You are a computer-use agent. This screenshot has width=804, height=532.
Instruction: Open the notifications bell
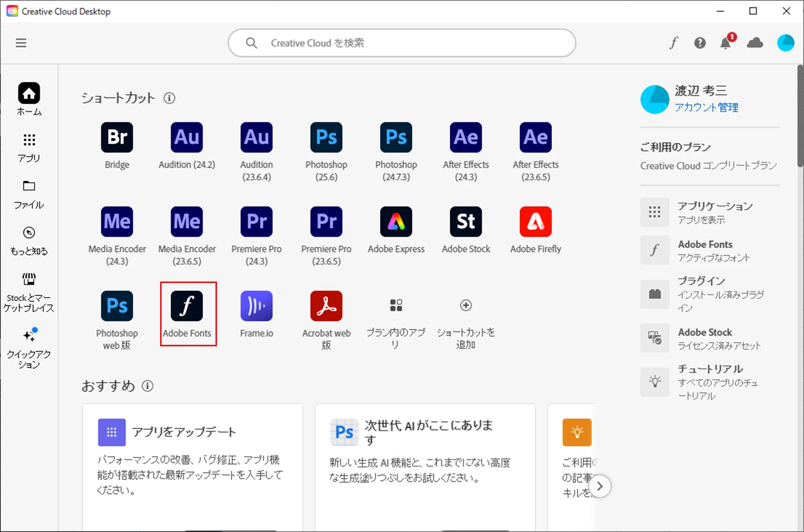pos(726,42)
